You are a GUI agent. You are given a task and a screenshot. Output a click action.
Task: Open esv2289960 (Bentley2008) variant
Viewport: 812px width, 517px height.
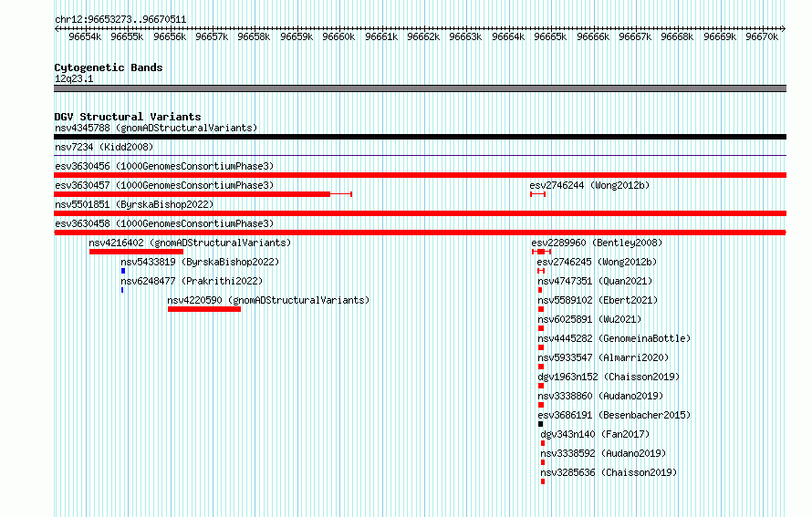pyautogui.click(x=597, y=243)
